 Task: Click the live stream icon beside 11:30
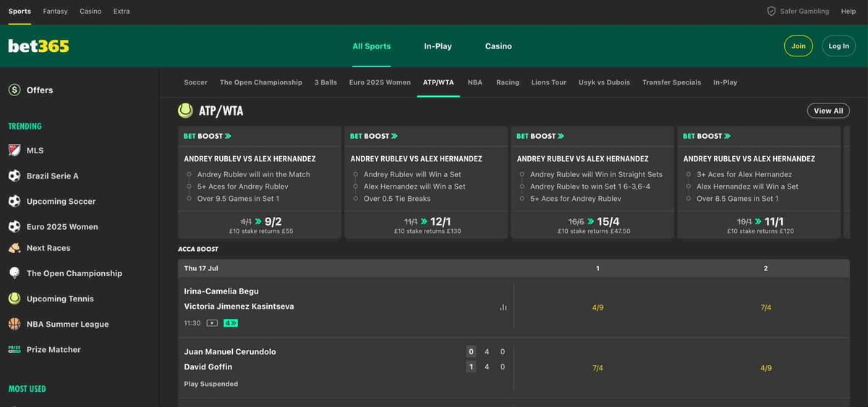(212, 323)
